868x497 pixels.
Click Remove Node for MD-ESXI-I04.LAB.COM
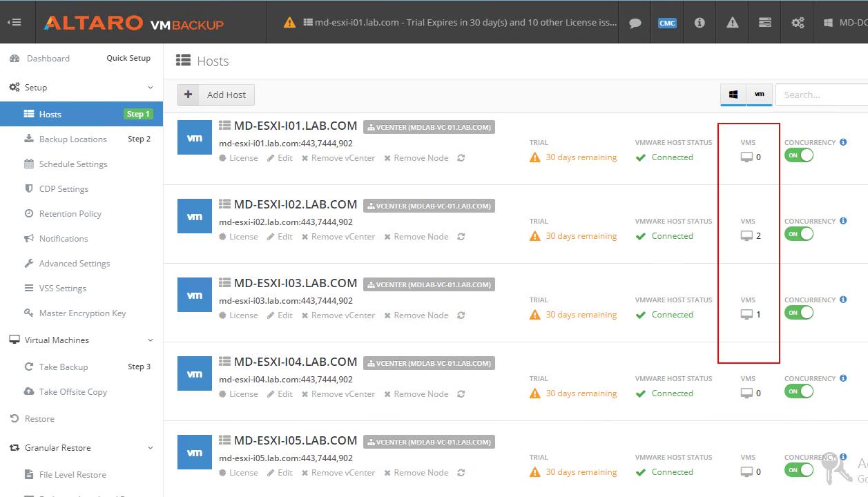click(x=416, y=394)
